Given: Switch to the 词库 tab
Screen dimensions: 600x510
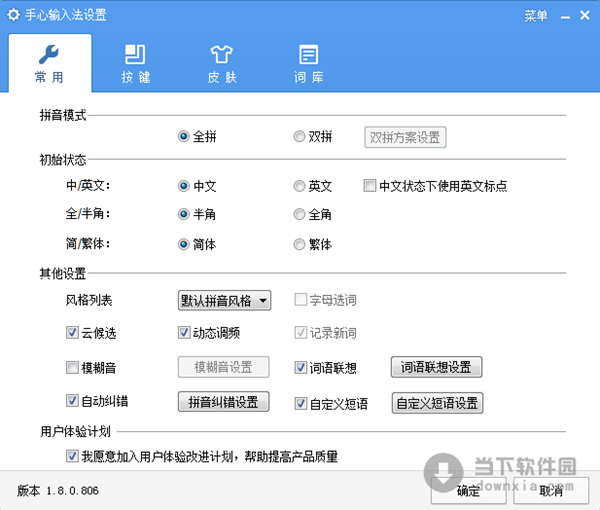Looking at the screenshot, I should tap(308, 64).
